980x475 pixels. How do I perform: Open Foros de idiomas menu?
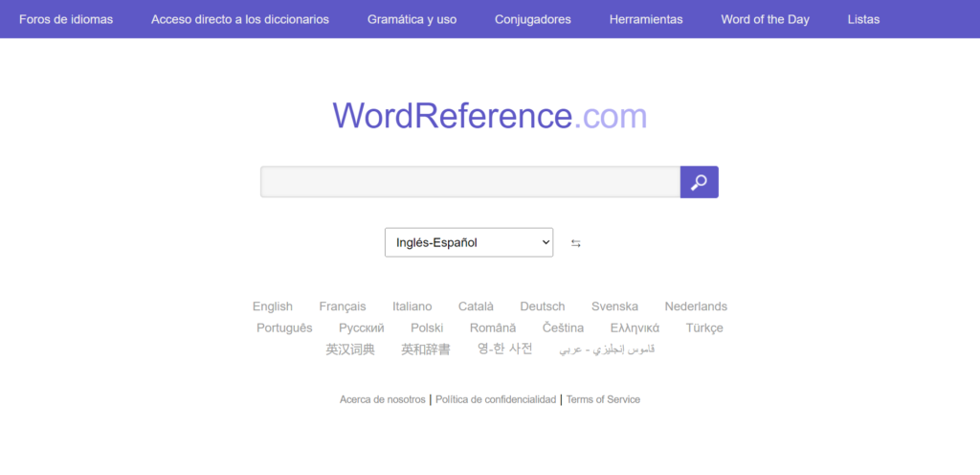pyautogui.click(x=66, y=19)
